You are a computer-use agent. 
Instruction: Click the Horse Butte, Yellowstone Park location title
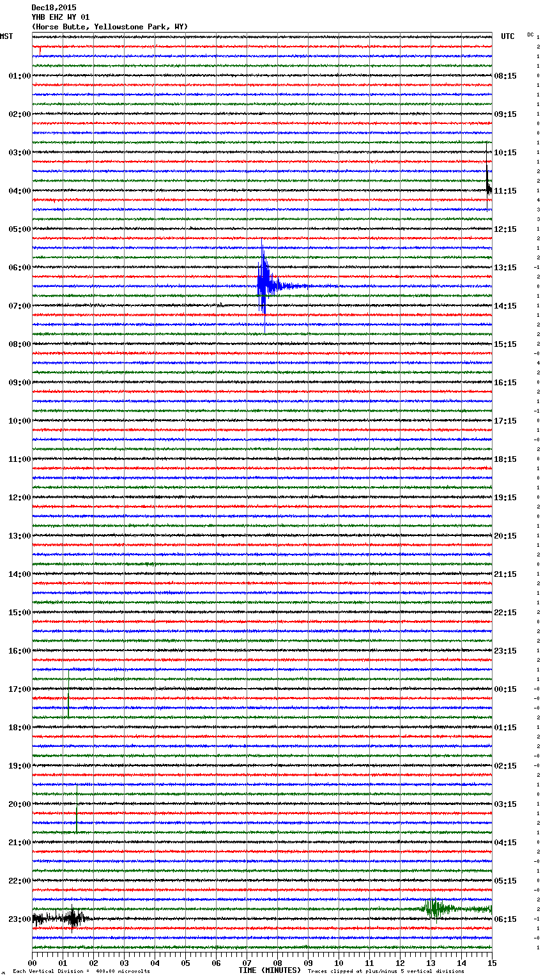point(110,27)
